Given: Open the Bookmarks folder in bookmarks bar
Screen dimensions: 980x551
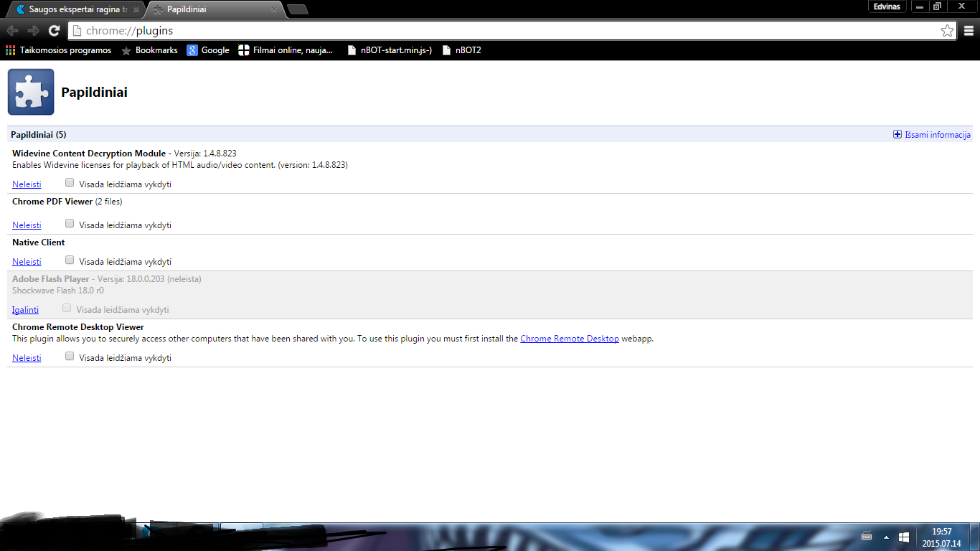Looking at the screenshot, I should pyautogui.click(x=149, y=50).
